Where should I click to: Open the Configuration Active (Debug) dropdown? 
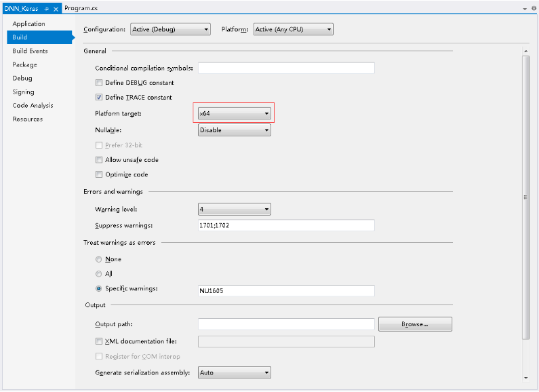pos(170,30)
